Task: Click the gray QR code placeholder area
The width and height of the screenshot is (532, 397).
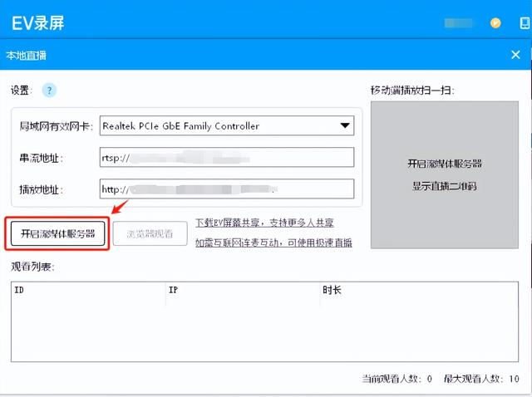Action: (x=445, y=175)
